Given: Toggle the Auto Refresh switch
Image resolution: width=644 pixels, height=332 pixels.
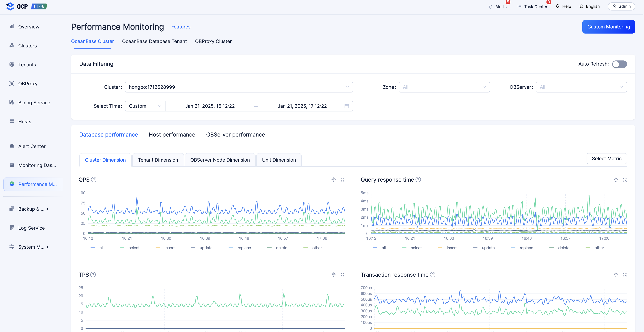Looking at the screenshot, I should pyautogui.click(x=619, y=64).
